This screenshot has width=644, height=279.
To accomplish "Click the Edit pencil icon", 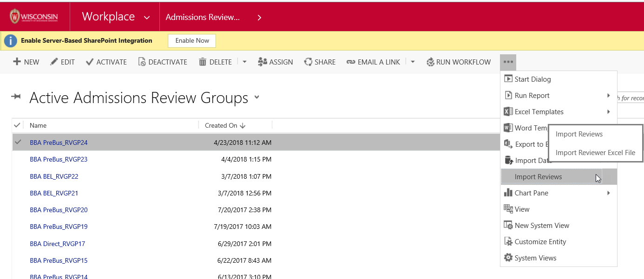I will click(54, 62).
